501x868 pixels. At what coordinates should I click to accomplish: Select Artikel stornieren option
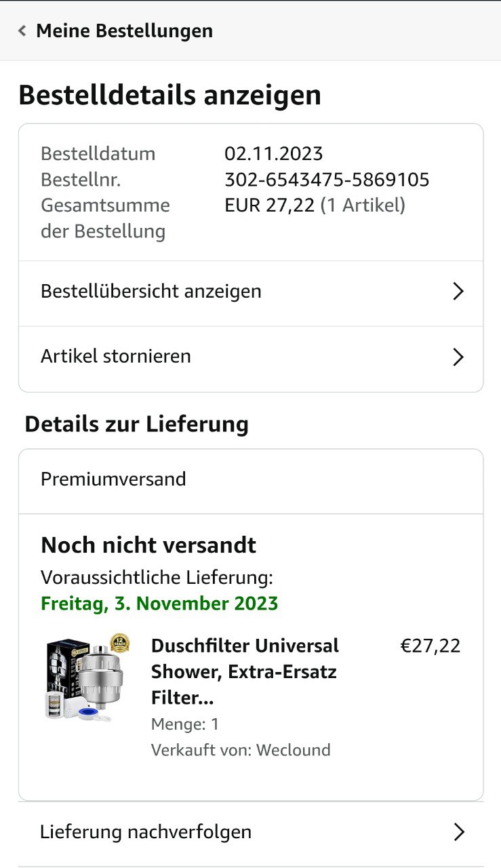click(116, 357)
